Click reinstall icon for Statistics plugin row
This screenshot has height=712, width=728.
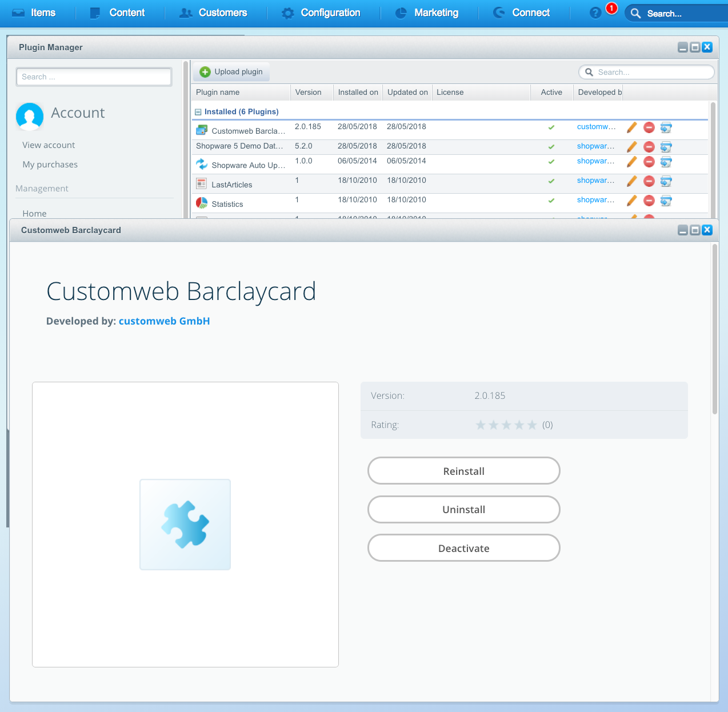[666, 201]
